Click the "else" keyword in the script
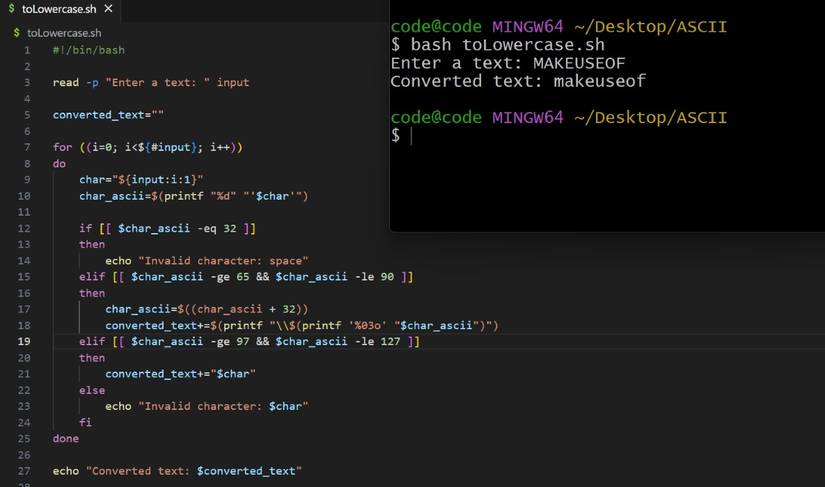The height and width of the screenshot is (487, 825). coord(92,390)
